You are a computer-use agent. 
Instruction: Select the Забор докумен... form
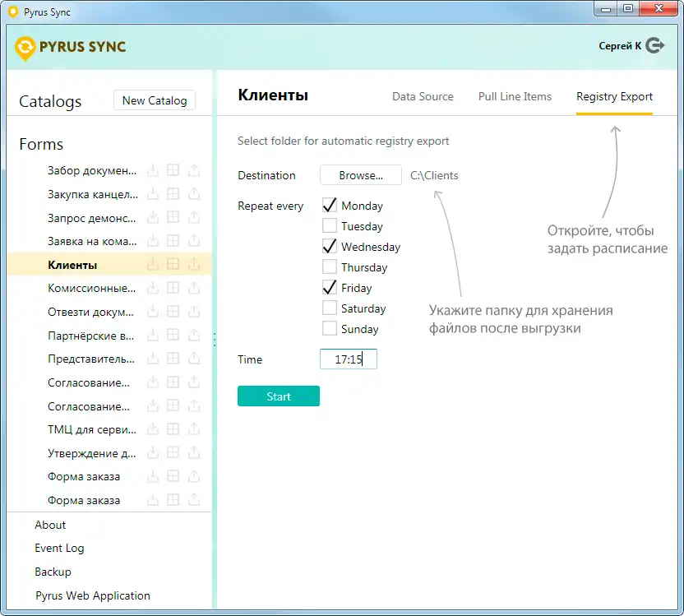(92, 170)
